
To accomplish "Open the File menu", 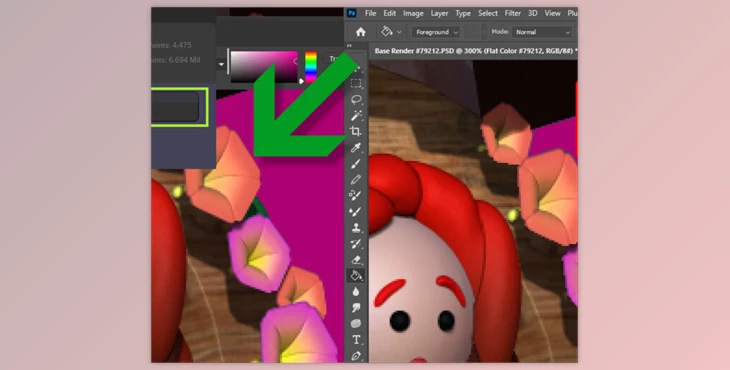I will 371,13.
